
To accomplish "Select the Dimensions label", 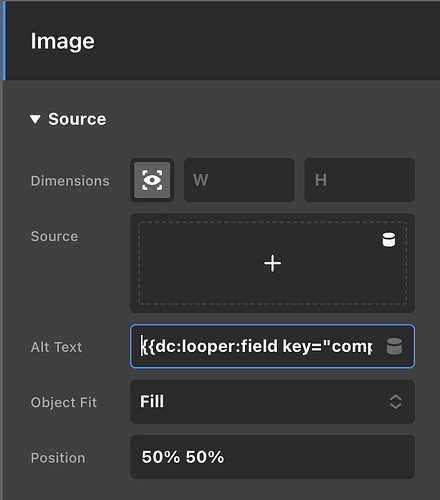I will coord(70,181).
